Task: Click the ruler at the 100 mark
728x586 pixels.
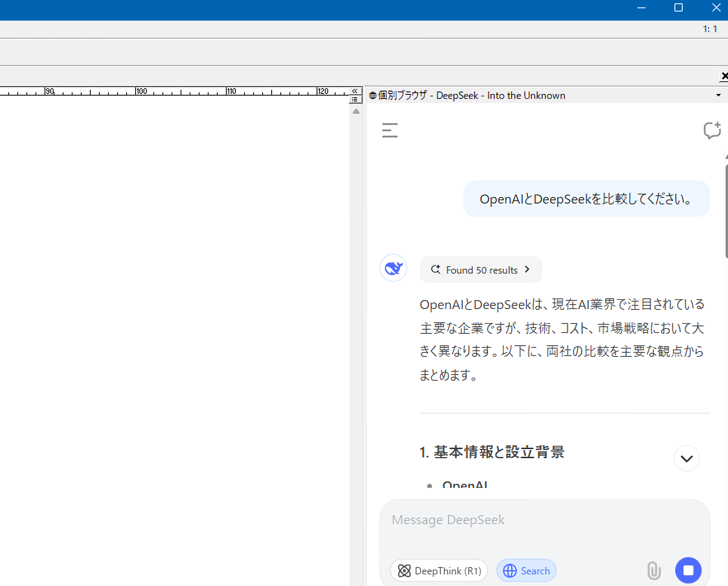Action: pyautogui.click(x=136, y=91)
